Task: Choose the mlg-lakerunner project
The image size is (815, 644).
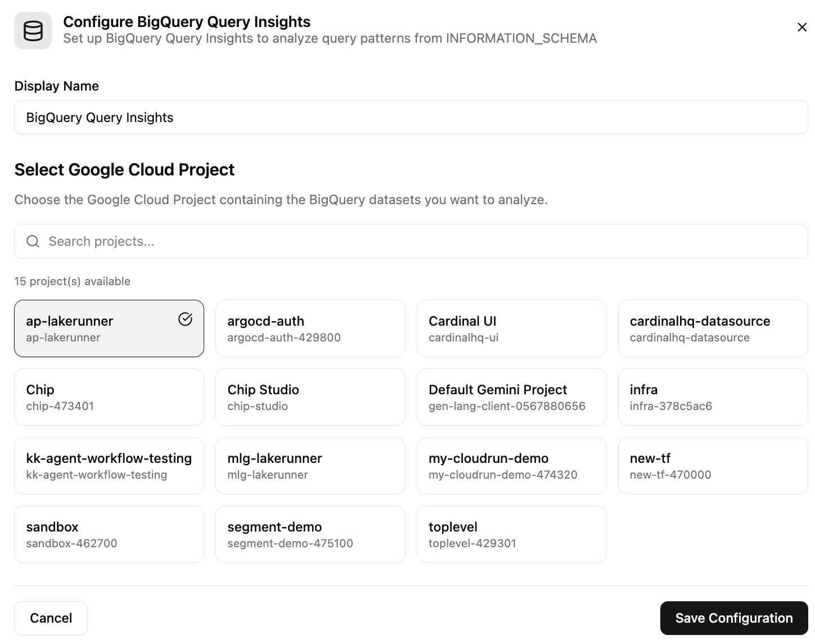Action: [x=310, y=466]
